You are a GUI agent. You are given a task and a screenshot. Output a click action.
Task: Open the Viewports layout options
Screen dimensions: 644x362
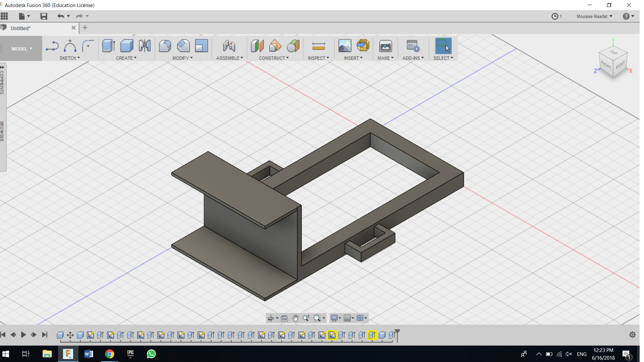pos(362,318)
